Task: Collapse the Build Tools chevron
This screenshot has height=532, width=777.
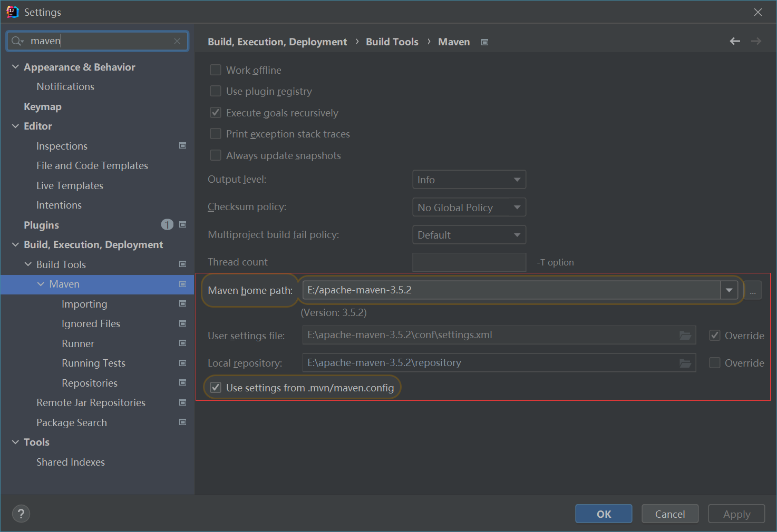Action: click(x=28, y=264)
